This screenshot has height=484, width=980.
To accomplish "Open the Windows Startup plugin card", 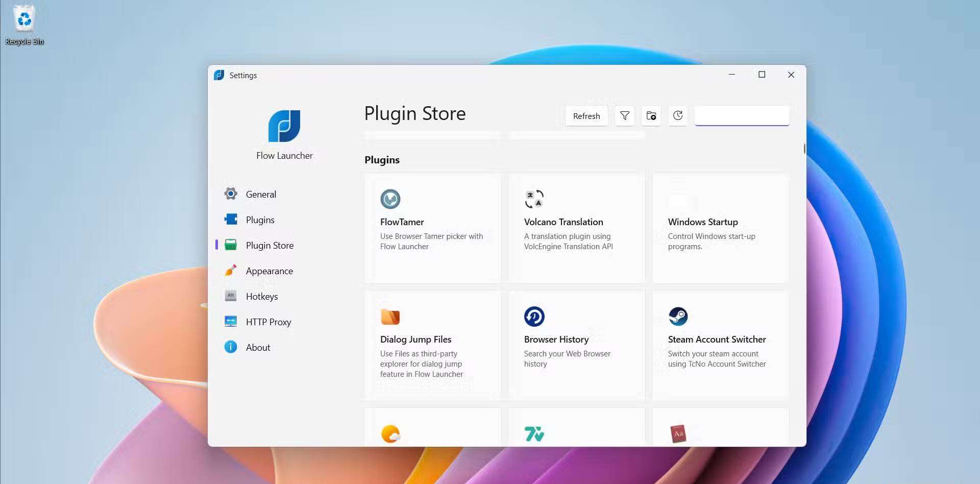I will pyautogui.click(x=721, y=228).
